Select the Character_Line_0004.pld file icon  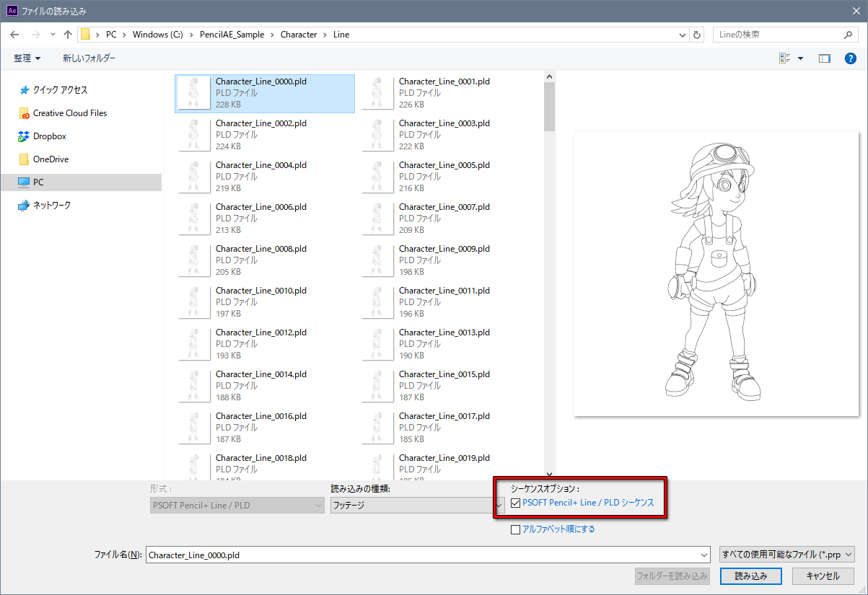pyautogui.click(x=193, y=177)
